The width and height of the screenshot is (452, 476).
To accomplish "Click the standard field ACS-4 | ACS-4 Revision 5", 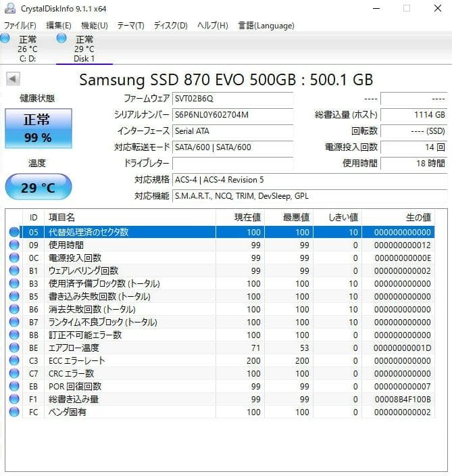I will (x=310, y=180).
